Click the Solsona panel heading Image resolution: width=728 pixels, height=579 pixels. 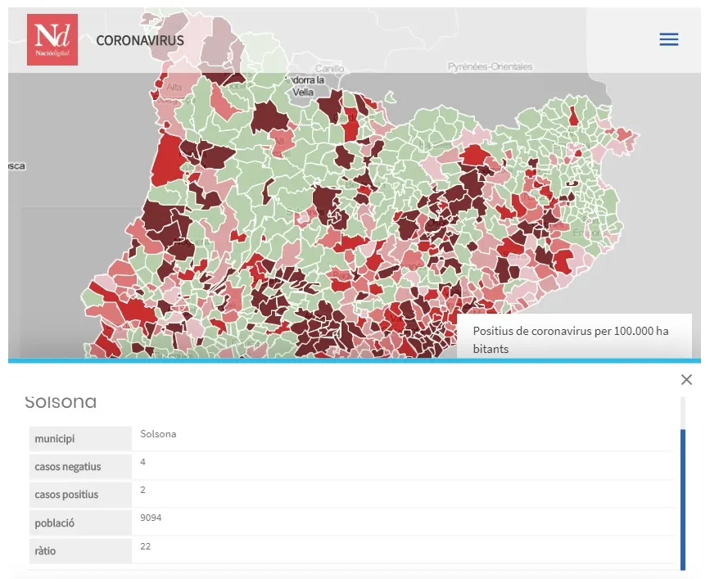tap(61, 401)
